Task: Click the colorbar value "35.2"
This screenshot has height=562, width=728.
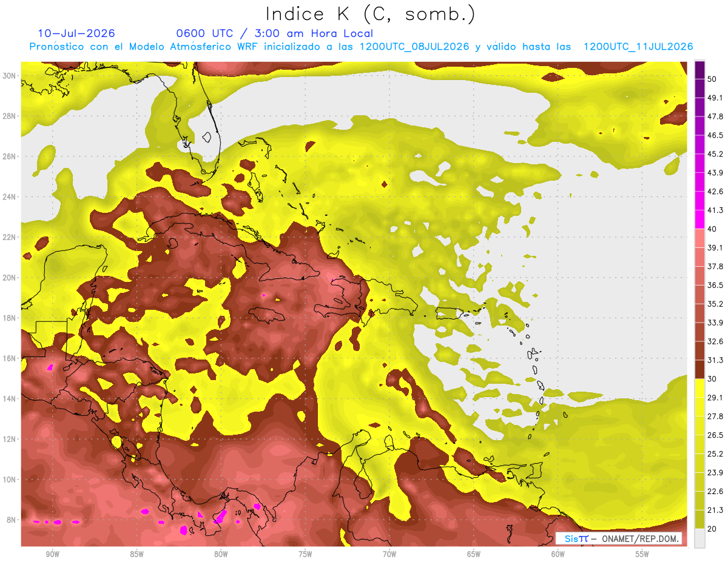Action: [x=715, y=304]
